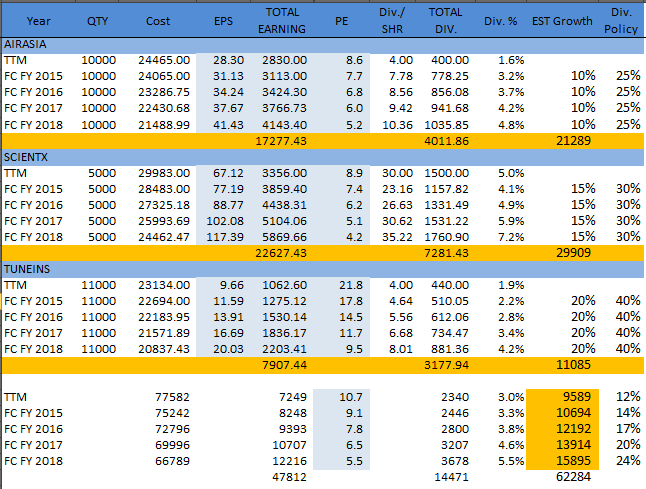The height and width of the screenshot is (489, 646).
Task: Select SCIENTX total dividend 7281.43
Action: (447, 253)
